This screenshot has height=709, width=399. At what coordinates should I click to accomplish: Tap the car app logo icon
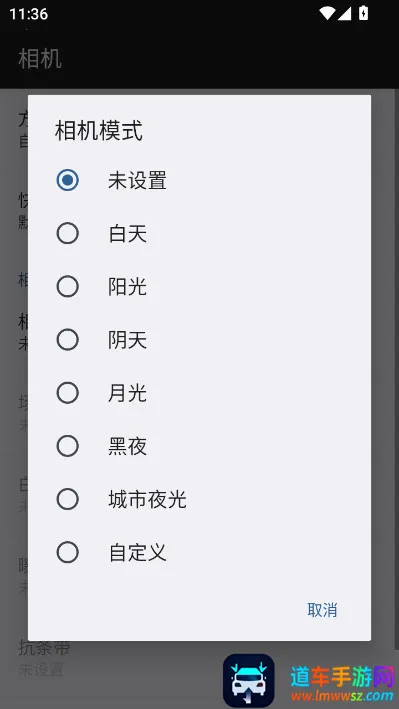pos(249,681)
